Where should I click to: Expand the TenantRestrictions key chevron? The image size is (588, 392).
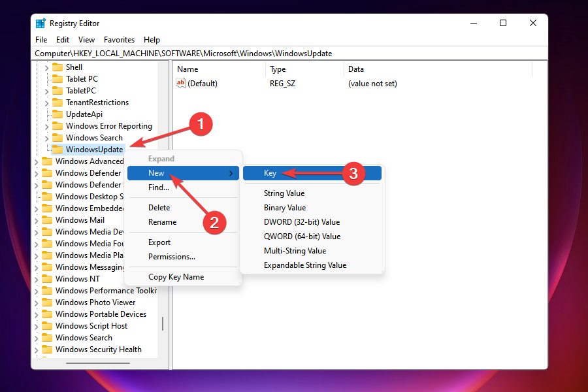click(x=46, y=103)
